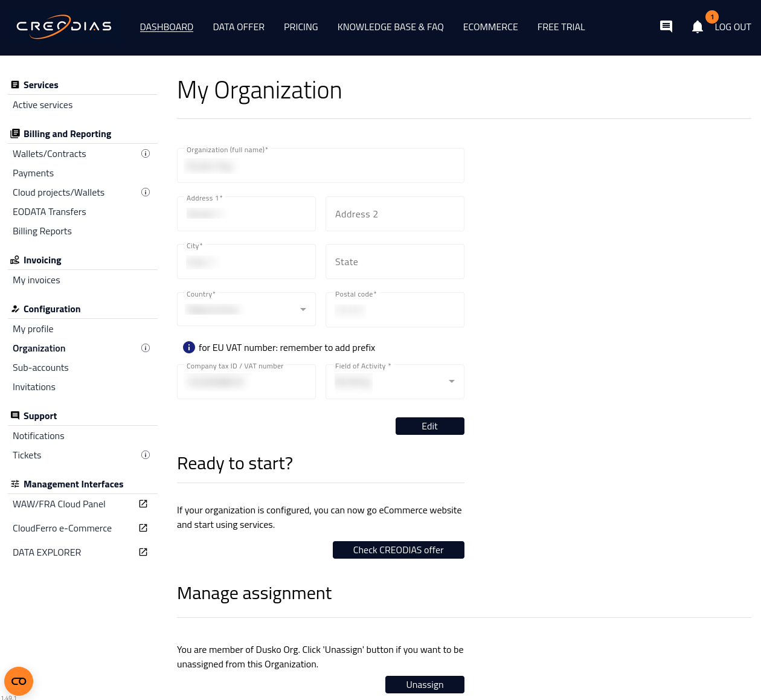Open the Country dropdown
This screenshot has width=761, height=700.
point(303,309)
